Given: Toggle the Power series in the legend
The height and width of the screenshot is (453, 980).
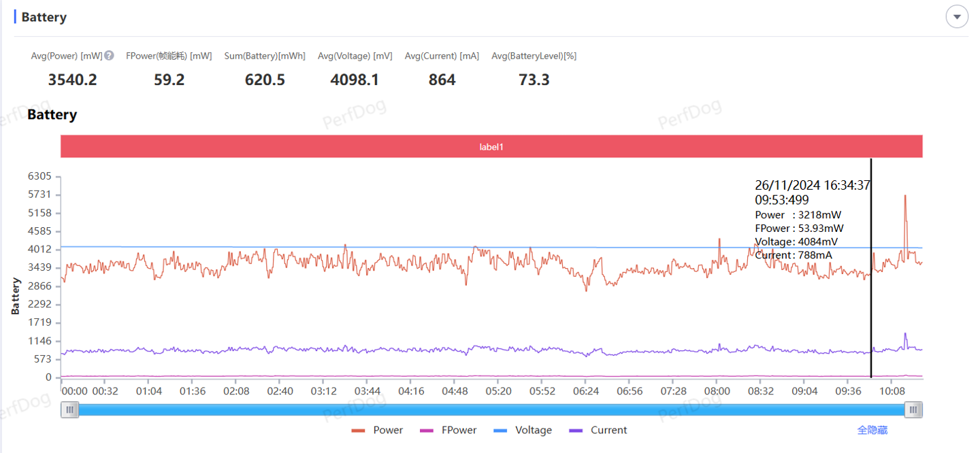Looking at the screenshot, I should pyautogui.click(x=378, y=431).
